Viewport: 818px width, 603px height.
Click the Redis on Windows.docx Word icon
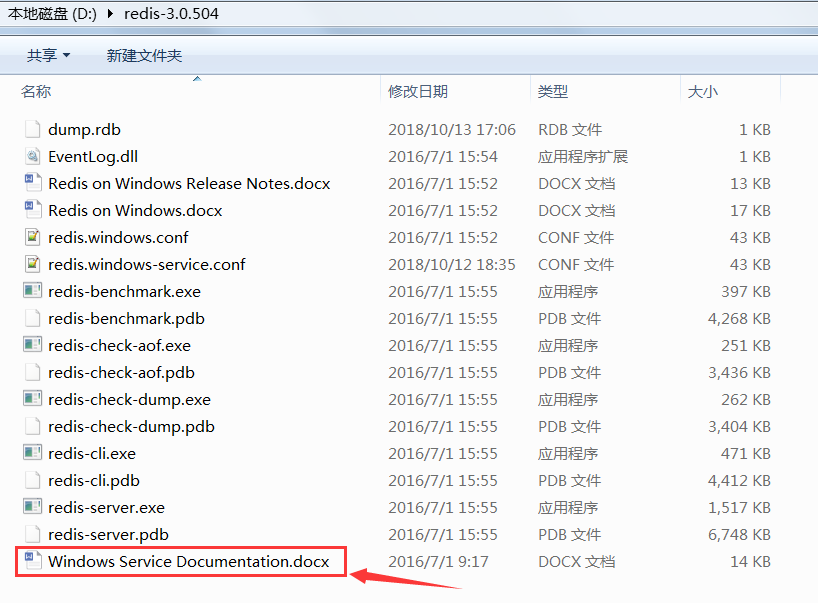coord(32,210)
